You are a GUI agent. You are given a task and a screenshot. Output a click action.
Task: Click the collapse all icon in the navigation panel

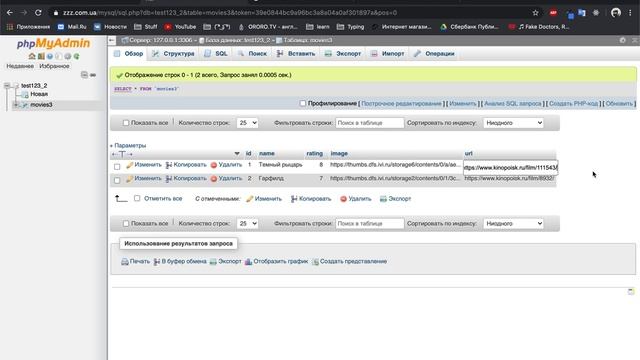84,75
